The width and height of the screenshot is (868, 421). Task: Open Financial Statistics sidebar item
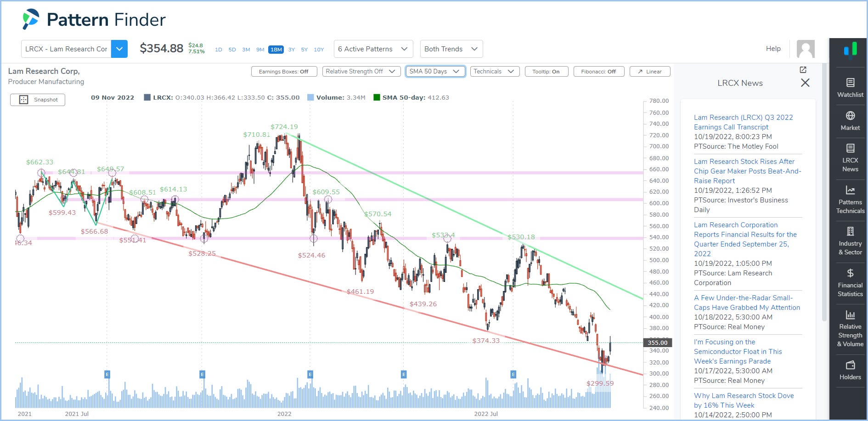[x=850, y=283]
